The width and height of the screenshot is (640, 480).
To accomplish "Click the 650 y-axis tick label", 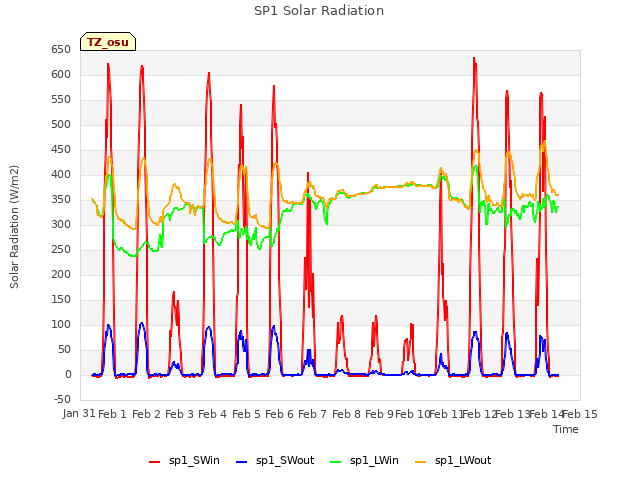I will point(61,49).
